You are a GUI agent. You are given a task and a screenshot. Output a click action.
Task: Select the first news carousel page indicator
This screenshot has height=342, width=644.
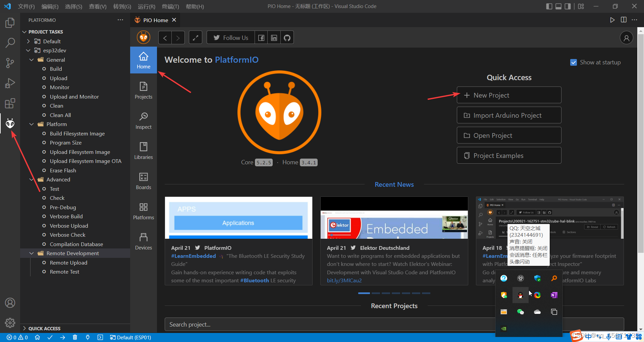(x=364, y=293)
